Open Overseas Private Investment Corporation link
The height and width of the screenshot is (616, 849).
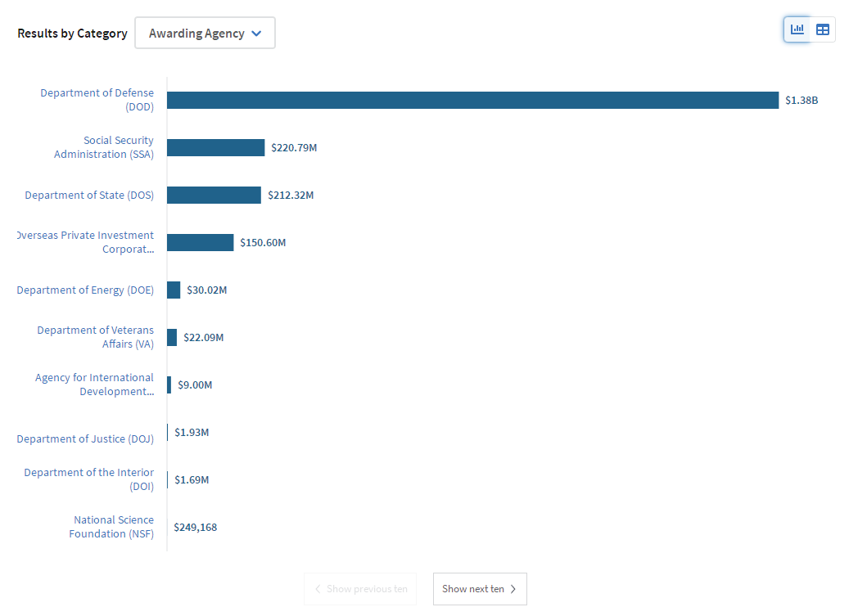pyautogui.click(x=86, y=242)
